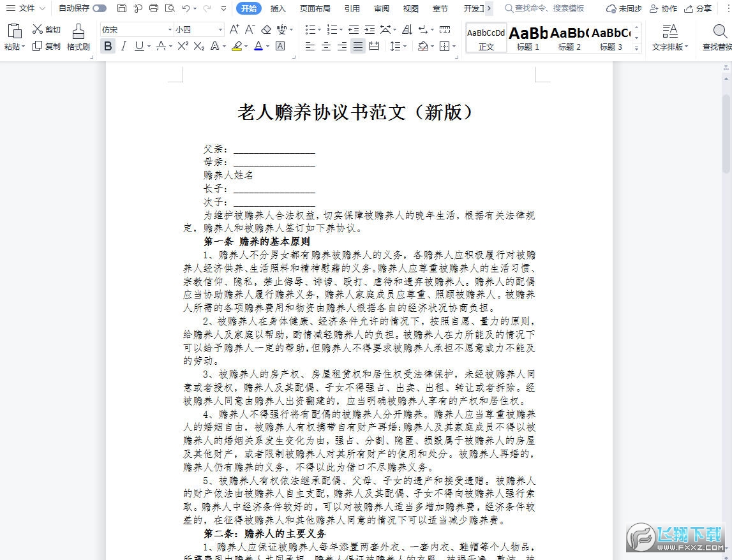Click the 分享 share button
Screen dimensions: 732x560
coord(698,8)
